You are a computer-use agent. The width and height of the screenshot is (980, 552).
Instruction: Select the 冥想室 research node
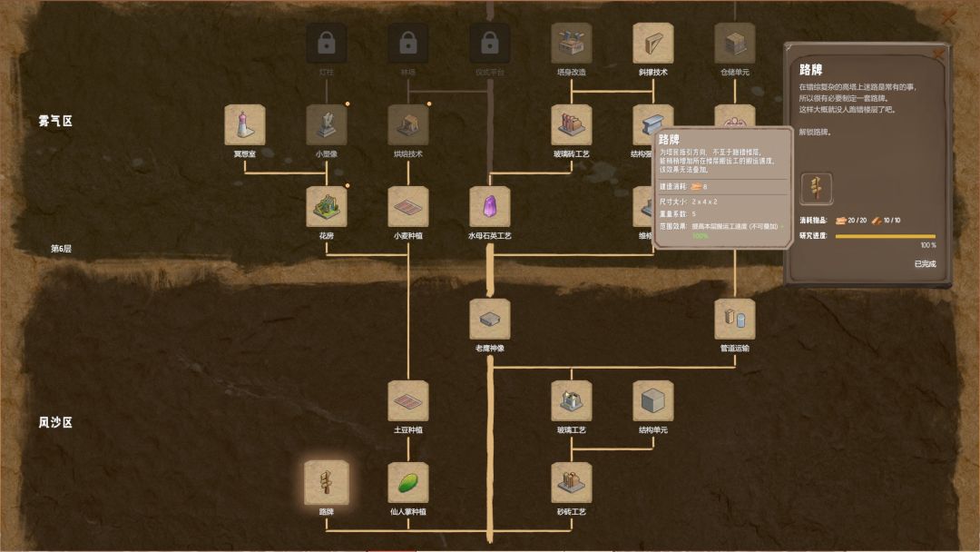pyautogui.click(x=244, y=125)
